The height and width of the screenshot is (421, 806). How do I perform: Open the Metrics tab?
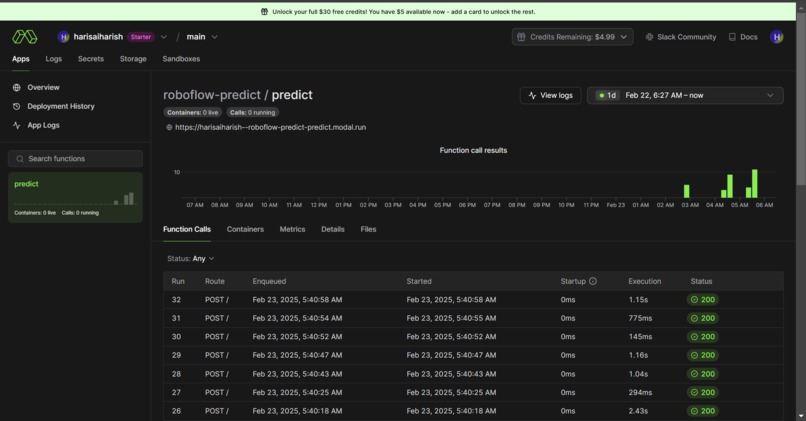coord(292,229)
